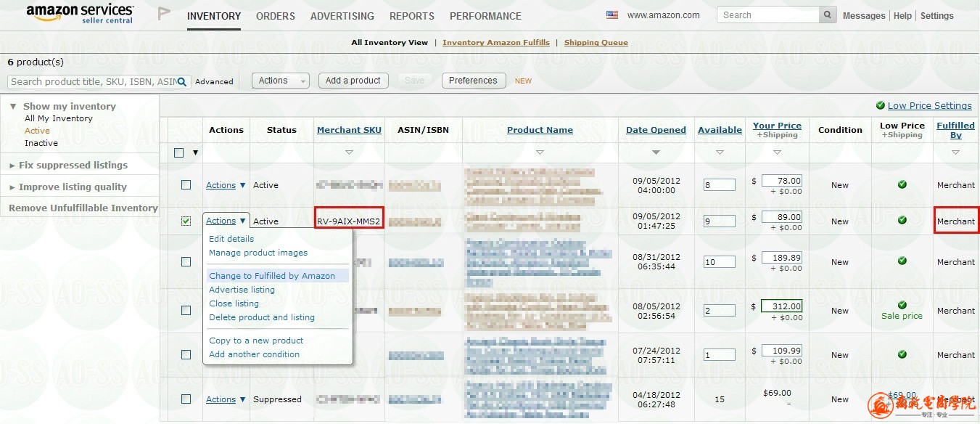Check the box for the Suppressed item row

click(186, 399)
